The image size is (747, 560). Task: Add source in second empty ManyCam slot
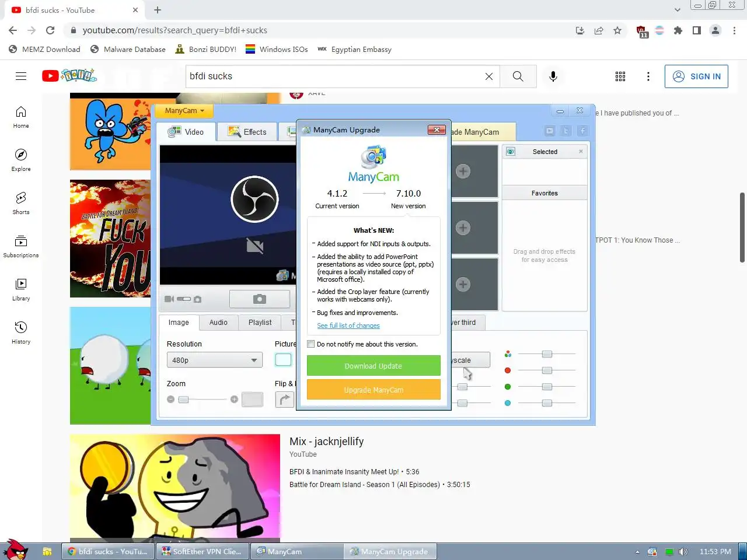[463, 228]
